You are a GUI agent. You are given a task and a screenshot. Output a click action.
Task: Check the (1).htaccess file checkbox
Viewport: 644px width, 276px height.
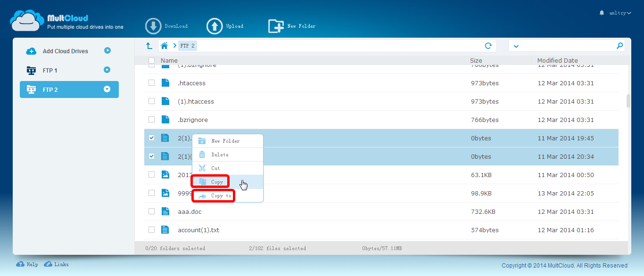pos(151,101)
